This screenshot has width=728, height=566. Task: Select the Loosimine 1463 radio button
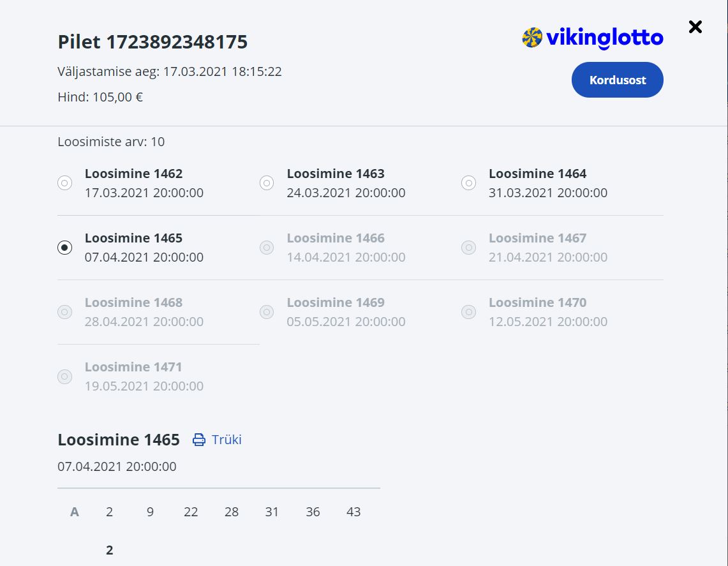[267, 183]
